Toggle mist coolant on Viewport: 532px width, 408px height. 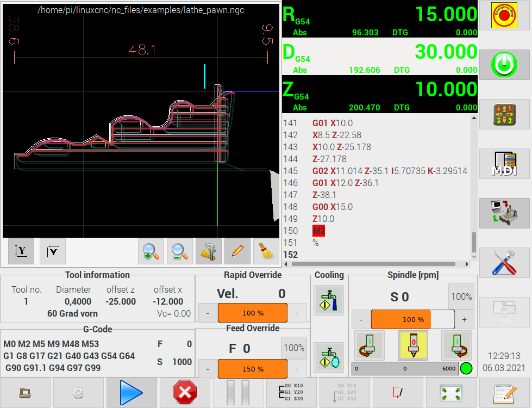coord(329,357)
